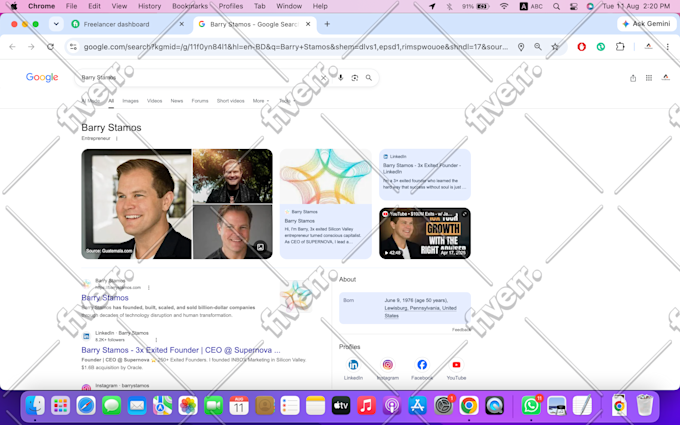Viewport: 680px width, 425px height.
Task: Select the News search tab
Action: [177, 101]
